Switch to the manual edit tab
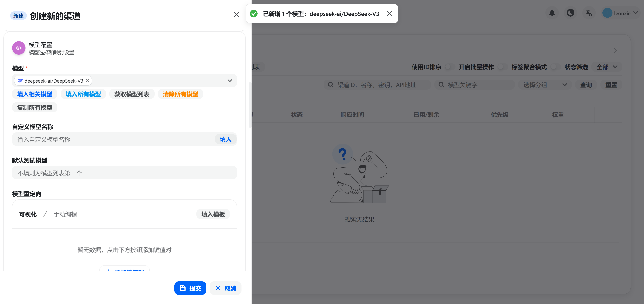Image resolution: width=644 pixels, height=304 pixels. click(x=65, y=214)
